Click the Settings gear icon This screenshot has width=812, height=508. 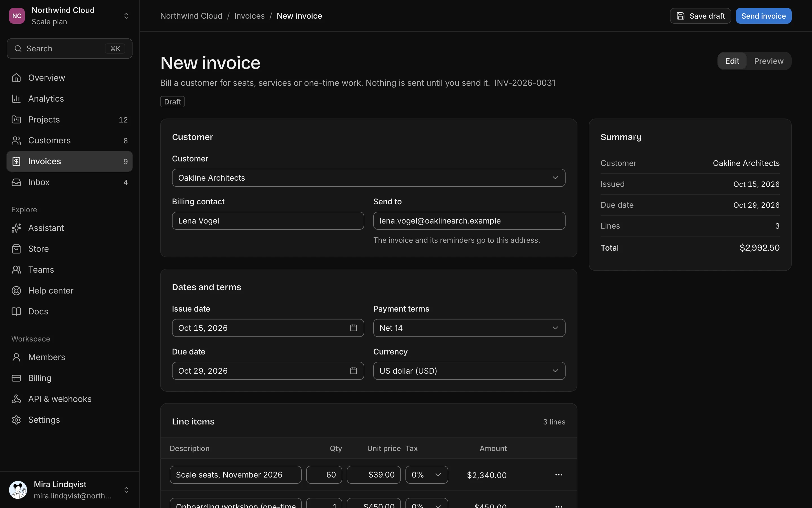click(x=16, y=420)
